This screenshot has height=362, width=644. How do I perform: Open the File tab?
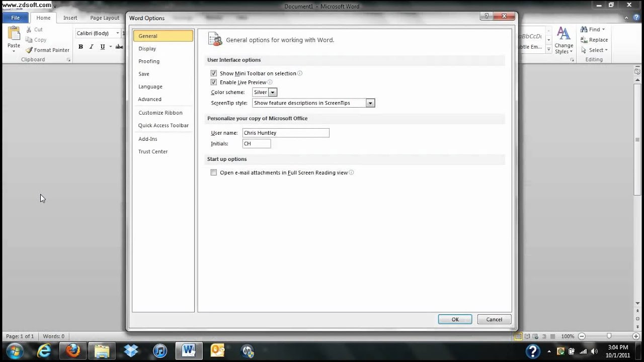pyautogui.click(x=16, y=18)
